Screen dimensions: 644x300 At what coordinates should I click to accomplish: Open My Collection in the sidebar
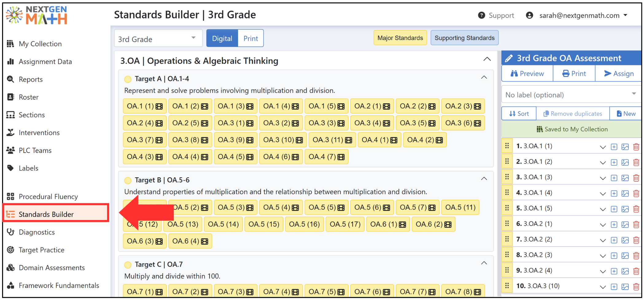(40, 44)
